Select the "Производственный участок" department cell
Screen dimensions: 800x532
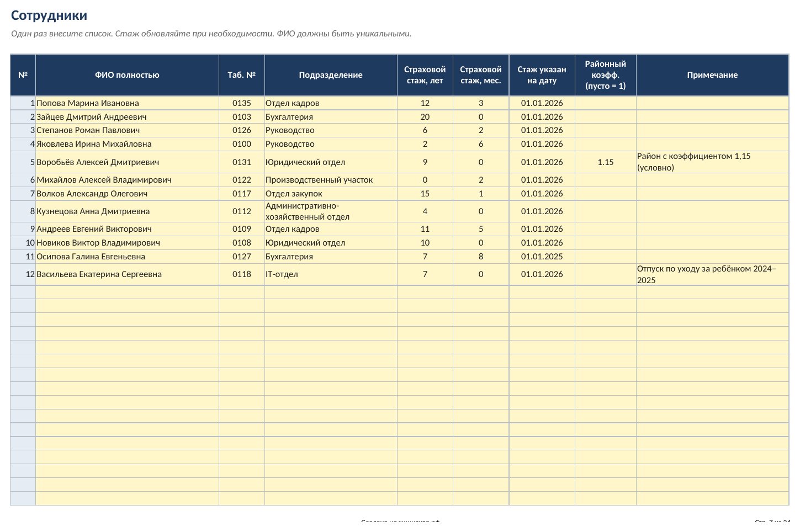[x=331, y=180]
